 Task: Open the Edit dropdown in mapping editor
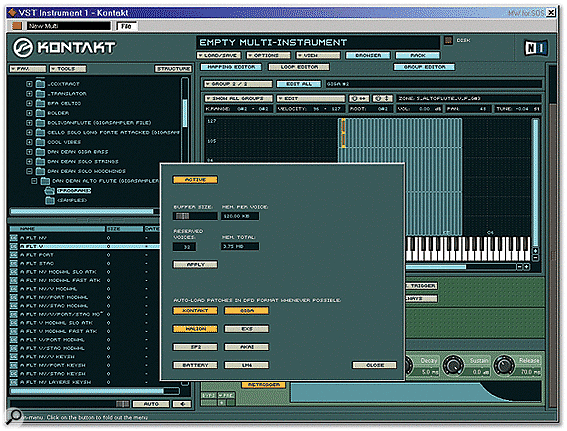coord(311,98)
